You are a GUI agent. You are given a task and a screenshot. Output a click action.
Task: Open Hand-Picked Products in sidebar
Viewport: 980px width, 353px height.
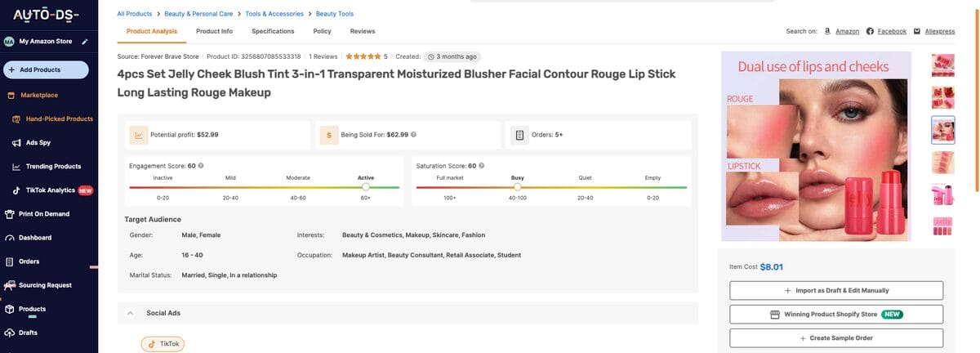click(60, 118)
